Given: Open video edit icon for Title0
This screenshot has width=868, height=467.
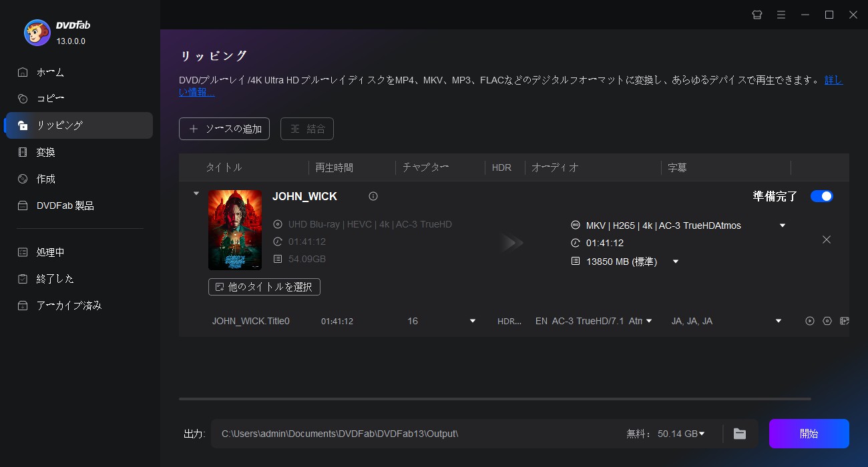Looking at the screenshot, I should (845, 321).
